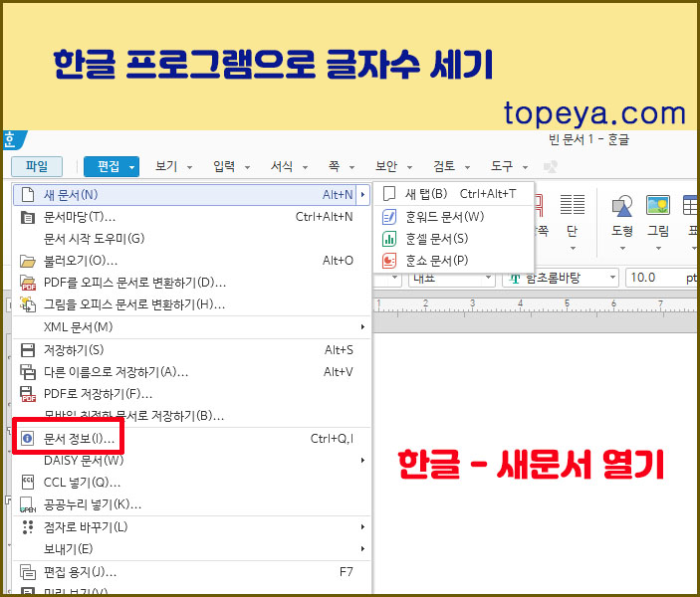This screenshot has width=700, height=597.
Task: Click the 저장하기 save disk icon
Action: point(28,350)
